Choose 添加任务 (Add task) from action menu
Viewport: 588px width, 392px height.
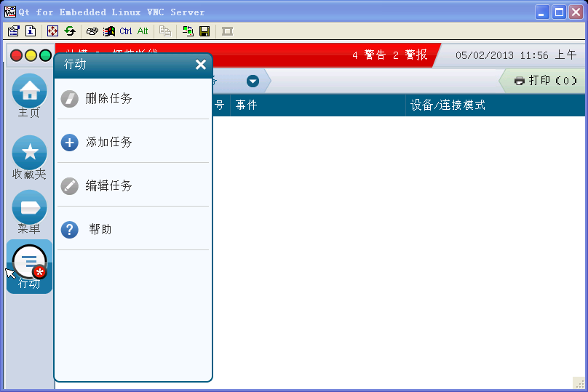tap(109, 143)
